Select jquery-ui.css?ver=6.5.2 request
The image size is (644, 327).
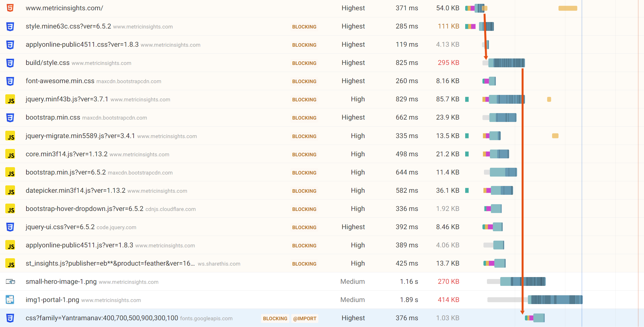60,227
